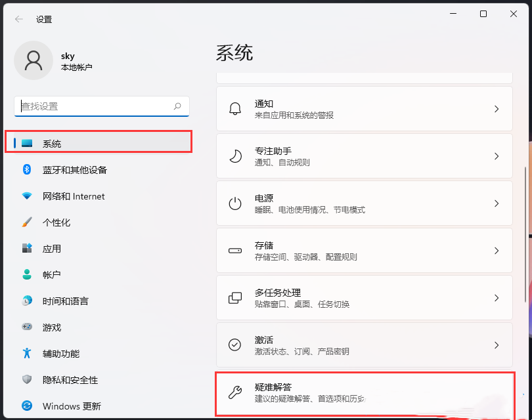Click the 存储 drive icon
The image size is (532, 420).
[234, 250]
